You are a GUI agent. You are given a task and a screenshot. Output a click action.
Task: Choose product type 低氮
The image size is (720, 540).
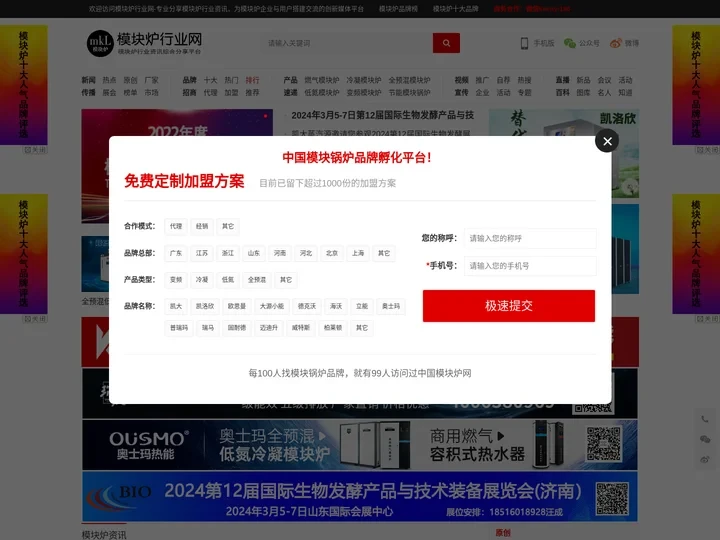click(x=228, y=280)
